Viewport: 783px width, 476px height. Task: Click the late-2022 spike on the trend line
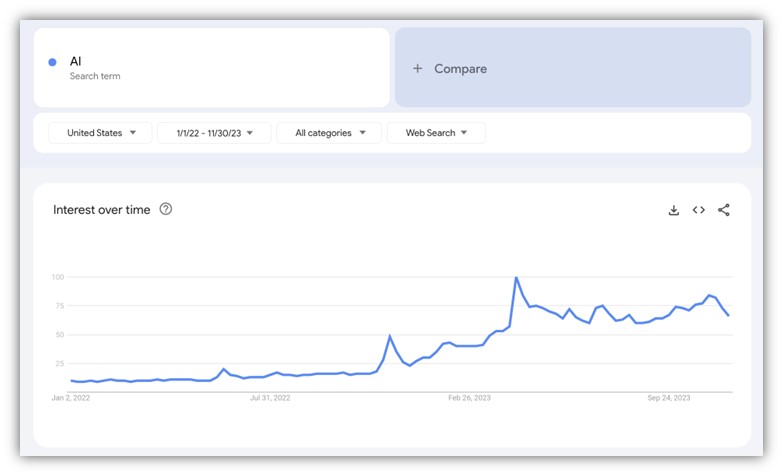(x=390, y=337)
